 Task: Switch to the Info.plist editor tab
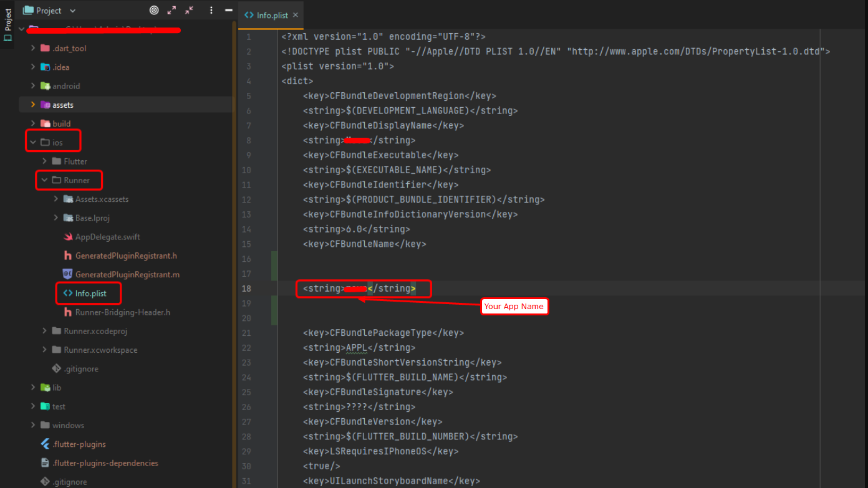pos(268,15)
